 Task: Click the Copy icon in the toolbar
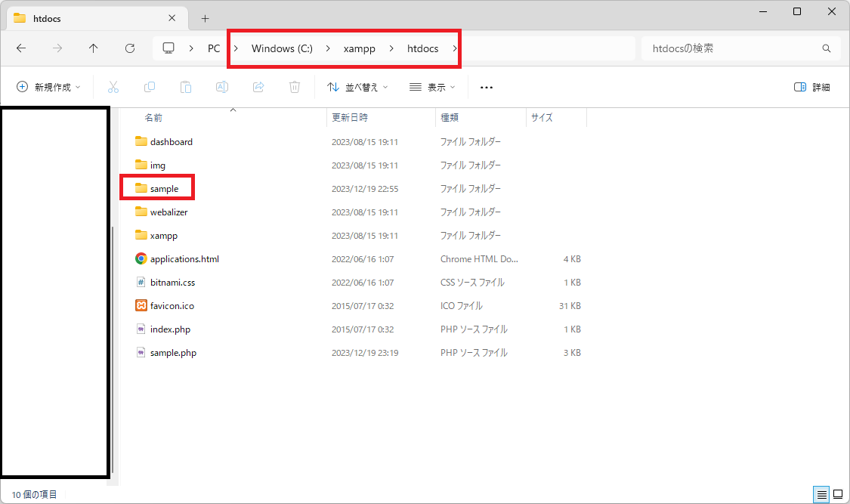[150, 86]
